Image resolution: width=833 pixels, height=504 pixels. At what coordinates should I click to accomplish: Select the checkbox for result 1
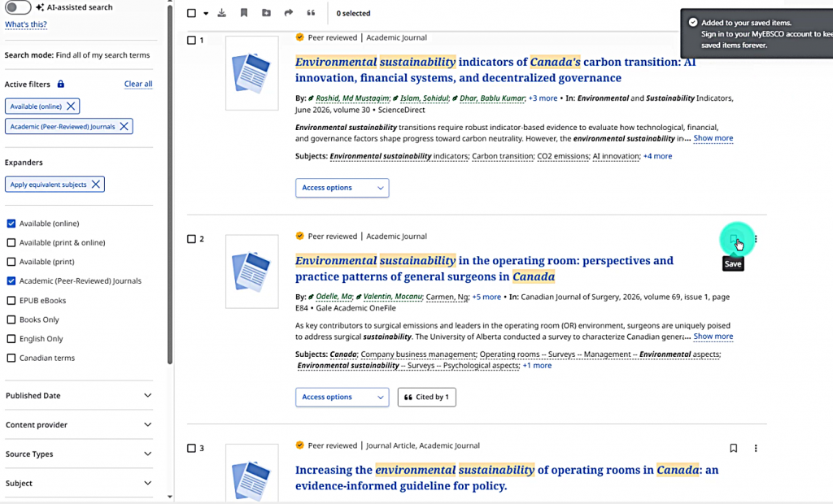tap(191, 41)
